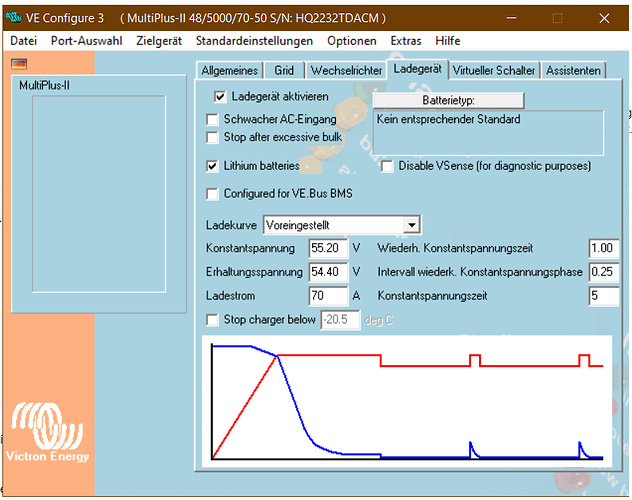The height and width of the screenshot is (500, 632).
Task: Open the Datei menu
Action: 23,41
